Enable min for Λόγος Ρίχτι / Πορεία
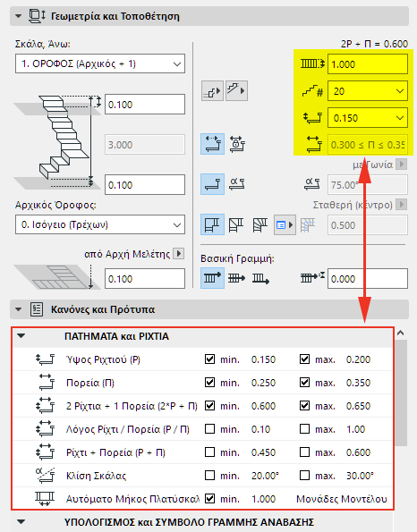Screen dimensions: 417x532 (210, 429)
